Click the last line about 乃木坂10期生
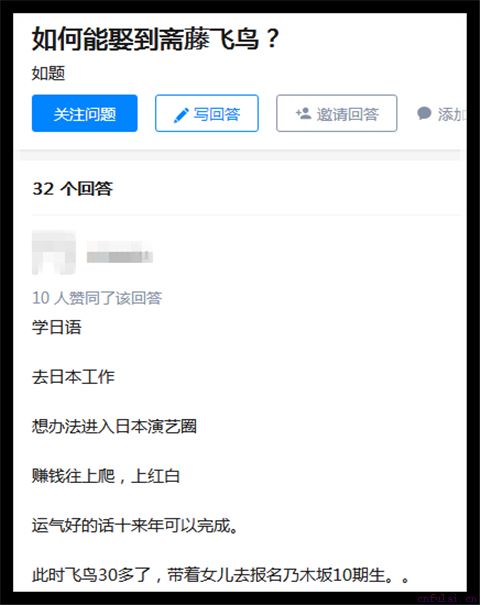This screenshot has height=605, width=480. [x=220, y=575]
